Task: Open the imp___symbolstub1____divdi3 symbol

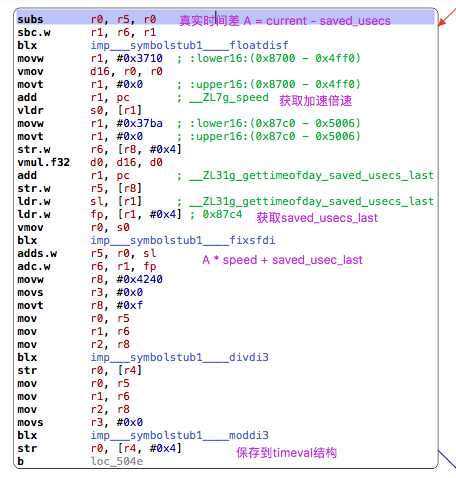Action: click(180, 357)
